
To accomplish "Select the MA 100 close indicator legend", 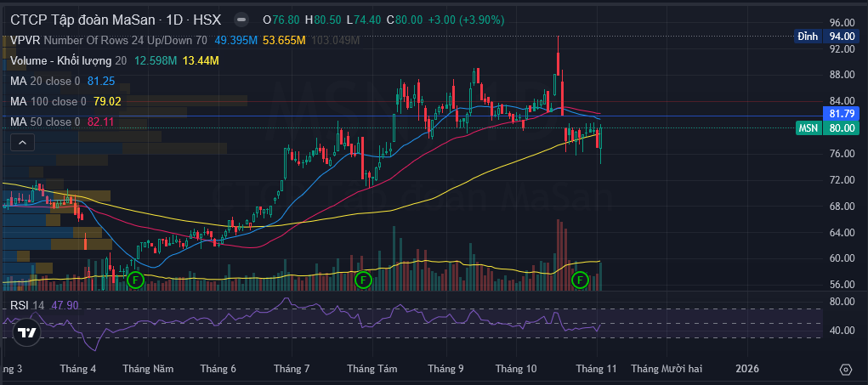I will pos(43,101).
